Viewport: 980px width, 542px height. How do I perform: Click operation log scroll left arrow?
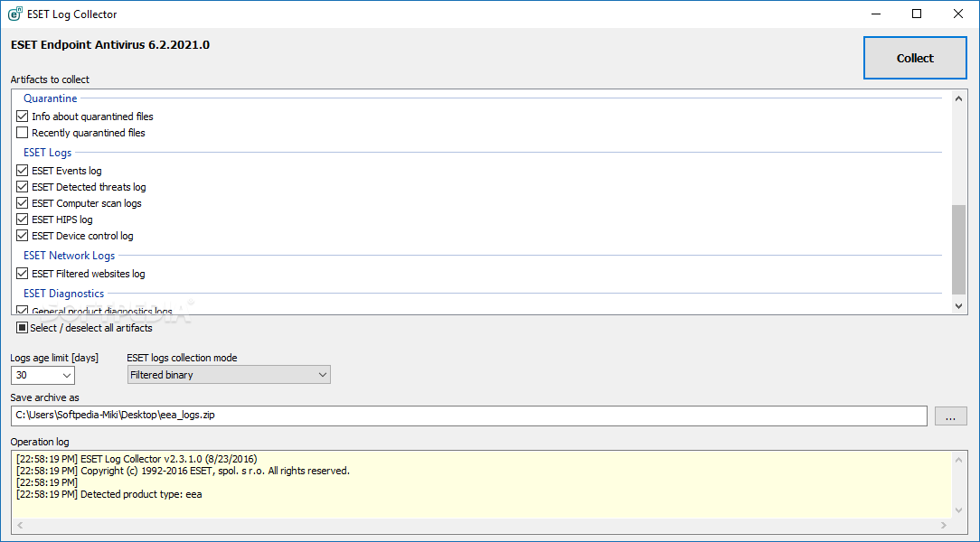pos(19,525)
